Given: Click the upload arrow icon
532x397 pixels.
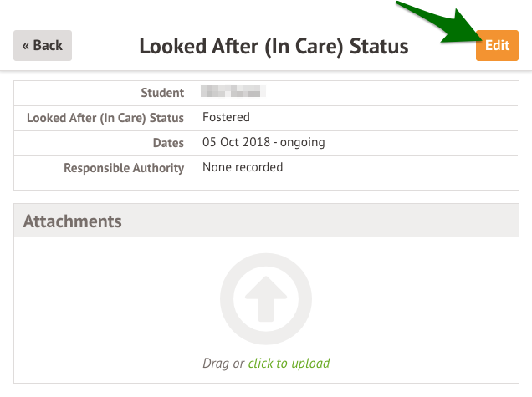Looking at the screenshot, I should click(266, 298).
